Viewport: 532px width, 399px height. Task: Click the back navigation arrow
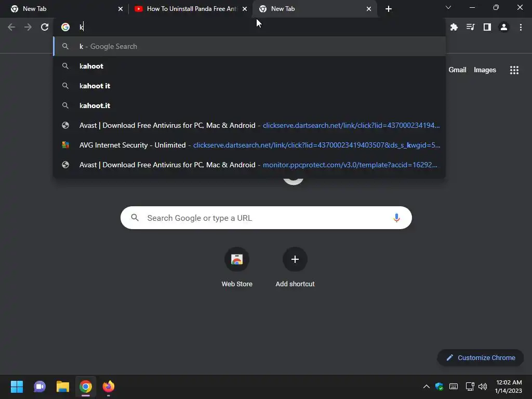pos(11,27)
